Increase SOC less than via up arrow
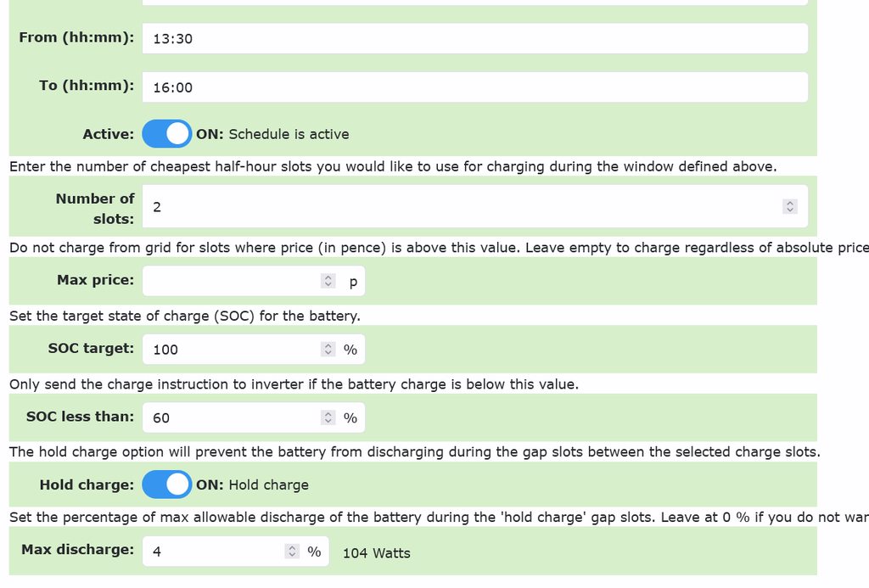 [x=328, y=414]
